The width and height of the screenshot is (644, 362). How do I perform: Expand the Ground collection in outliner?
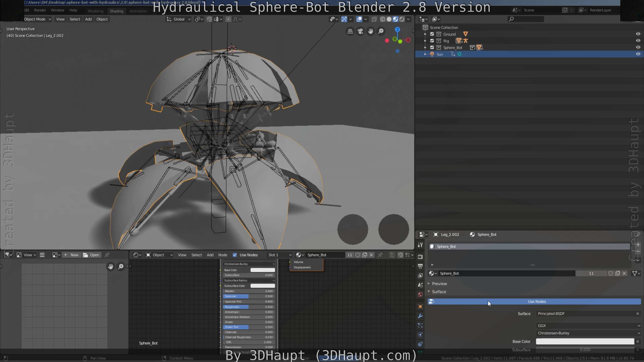coord(425,34)
